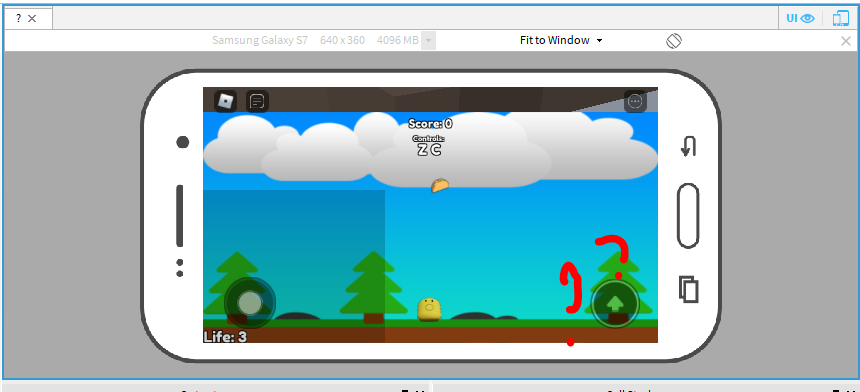Tap the jump arrow button
The width and height of the screenshot is (860, 392).
615,303
